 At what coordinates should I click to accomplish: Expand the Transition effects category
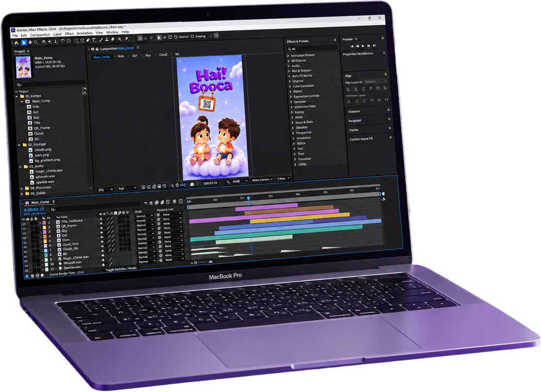[295, 159]
